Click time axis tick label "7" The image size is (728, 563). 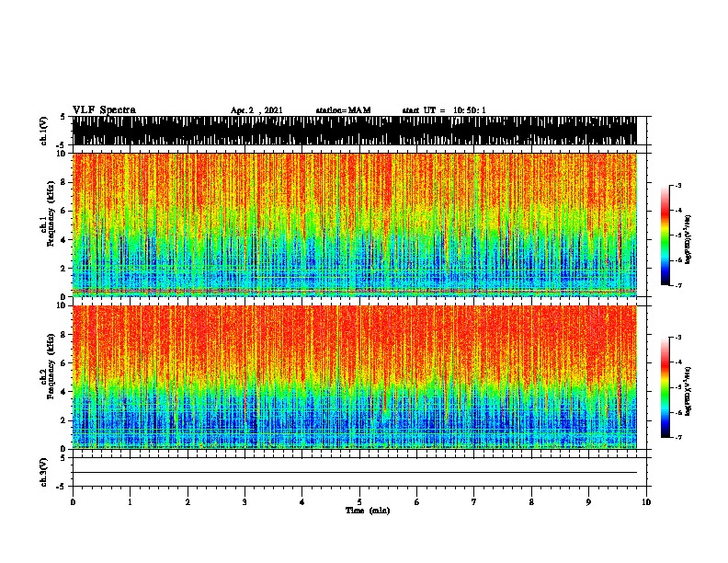click(474, 502)
